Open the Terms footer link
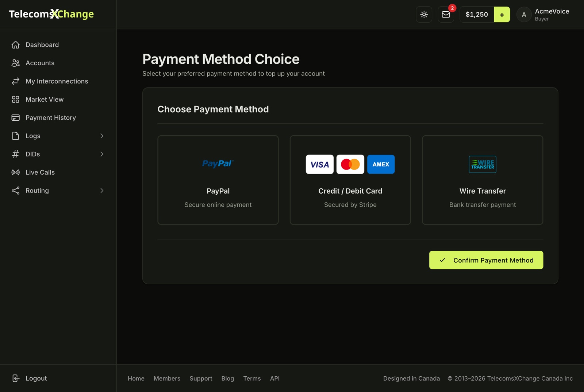Screen dimensions: 584x392 point(252,379)
